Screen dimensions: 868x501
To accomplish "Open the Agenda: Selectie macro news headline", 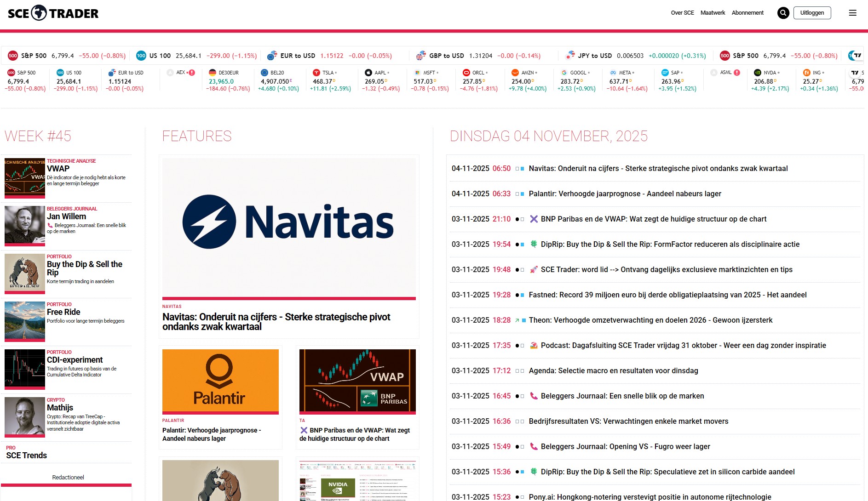I will pyautogui.click(x=613, y=370).
